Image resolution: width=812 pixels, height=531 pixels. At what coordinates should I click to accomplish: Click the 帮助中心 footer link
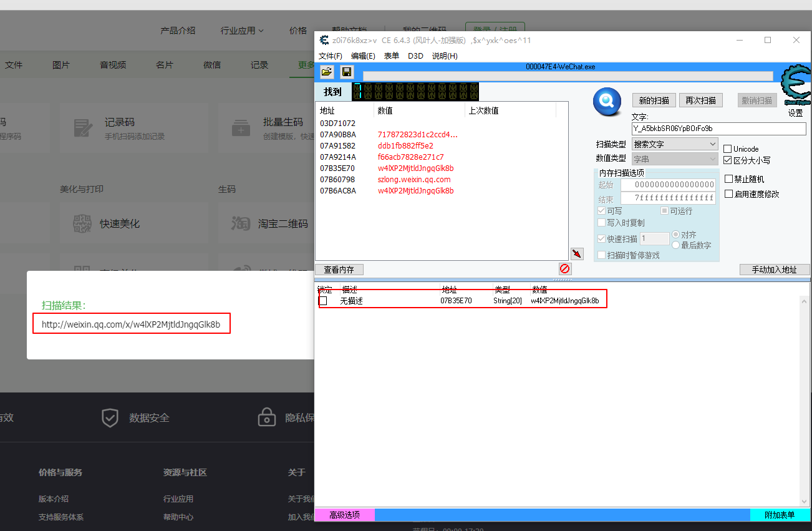pos(178,517)
